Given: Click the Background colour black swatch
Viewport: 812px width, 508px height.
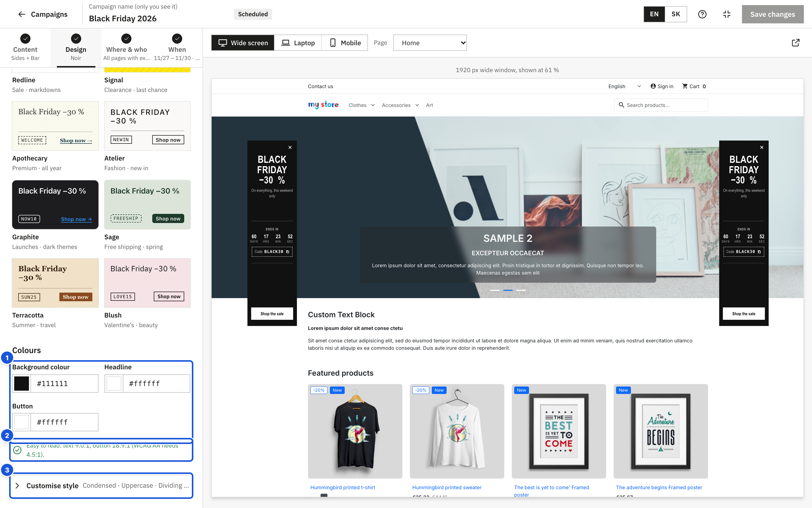Looking at the screenshot, I should [x=22, y=383].
